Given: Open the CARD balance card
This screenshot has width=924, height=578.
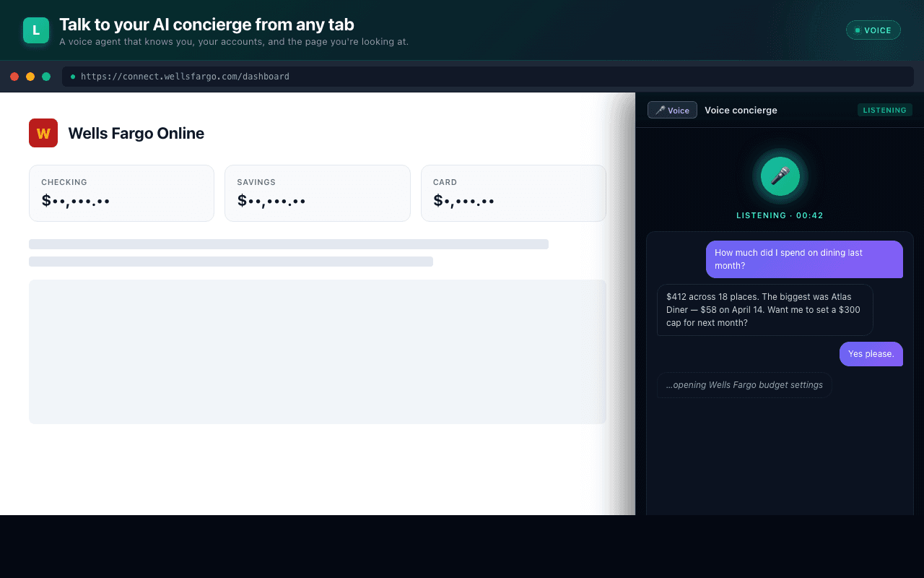Looking at the screenshot, I should click(x=513, y=193).
